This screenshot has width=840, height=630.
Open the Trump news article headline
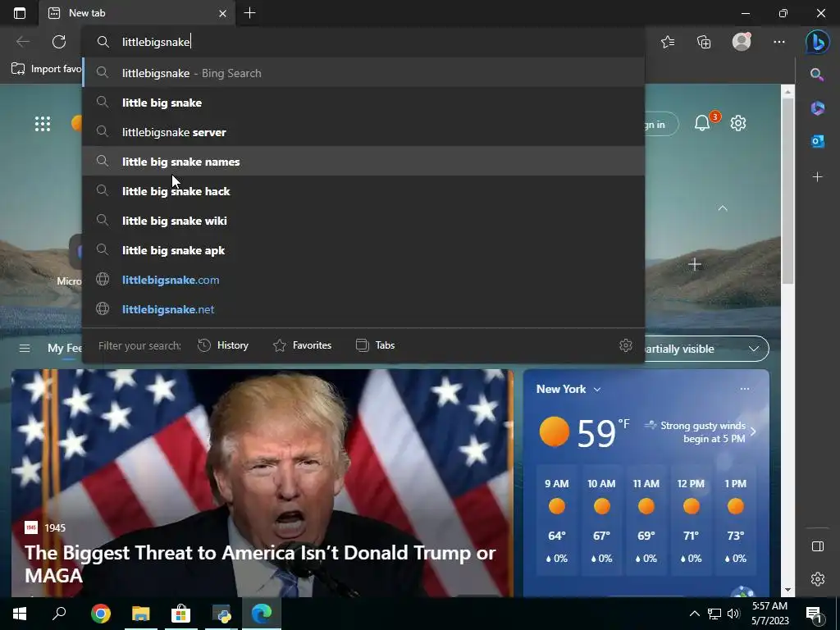point(260,564)
